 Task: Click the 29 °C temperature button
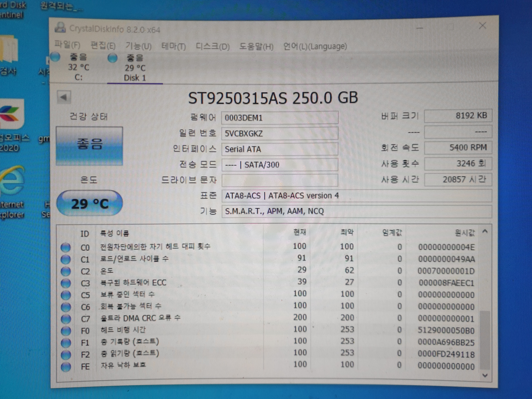[89, 203]
